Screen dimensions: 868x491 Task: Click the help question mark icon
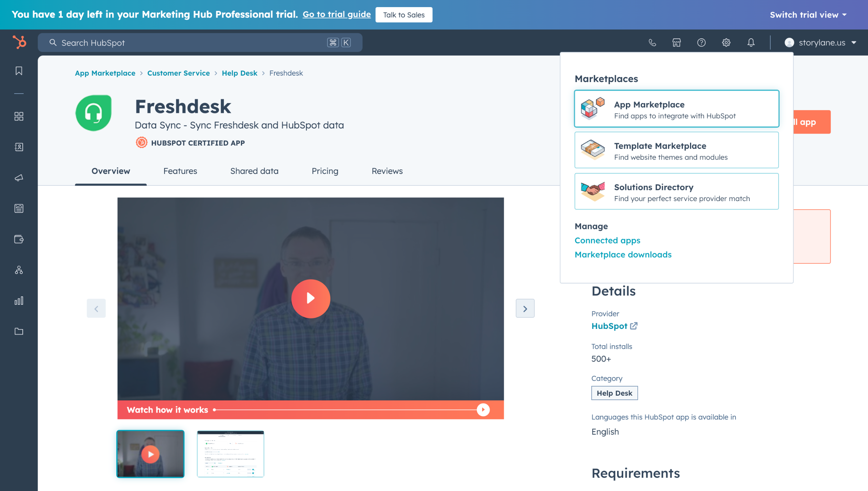coord(701,42)
